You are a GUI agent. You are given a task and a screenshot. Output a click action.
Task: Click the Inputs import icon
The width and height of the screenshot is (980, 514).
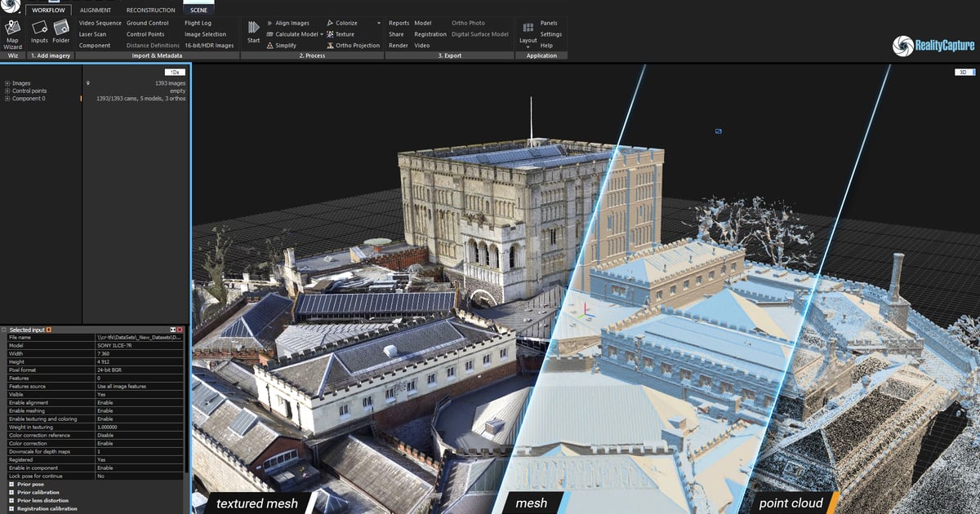(39, 30)
